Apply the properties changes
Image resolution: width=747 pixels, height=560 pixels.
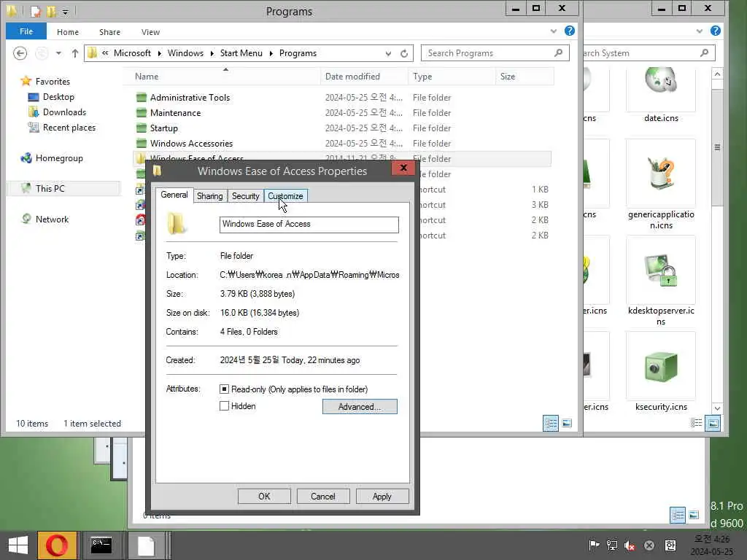tap(382, 496)
